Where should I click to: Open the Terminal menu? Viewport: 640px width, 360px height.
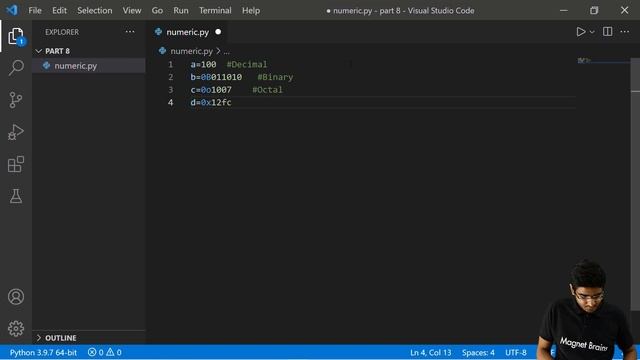click(215, 11)
